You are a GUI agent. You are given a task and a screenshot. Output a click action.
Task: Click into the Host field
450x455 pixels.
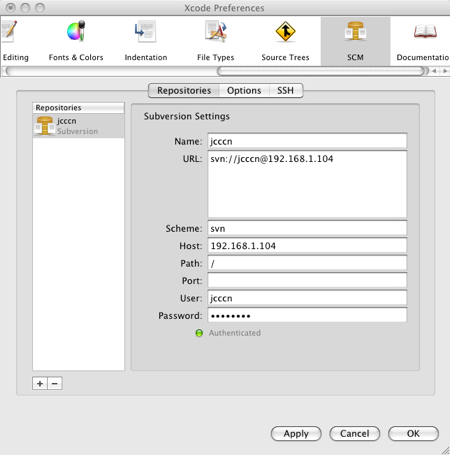(x=307, y=246)
